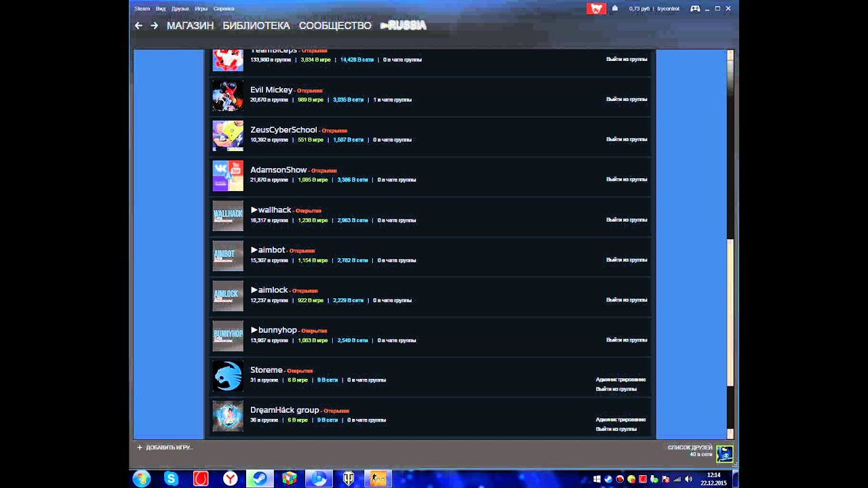Open ZeusCyberSchool group avatar
868x488 pixels.
pyautogui.click(x=228, y=136)
